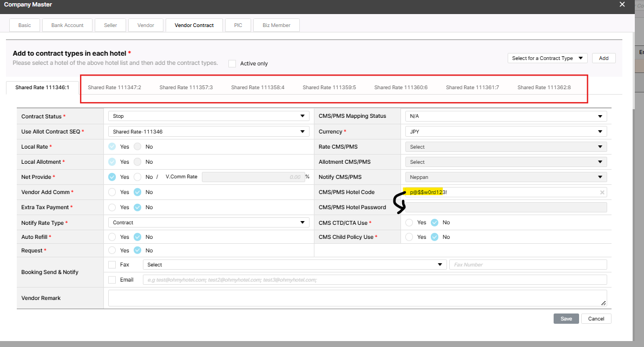Tick the Fax checkbox

(112, 265)
